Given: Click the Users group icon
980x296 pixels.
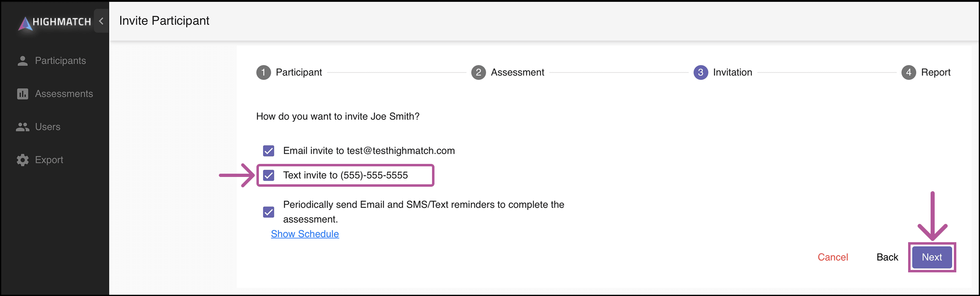Looking at the screenshot, I should (x=22, y=127).
